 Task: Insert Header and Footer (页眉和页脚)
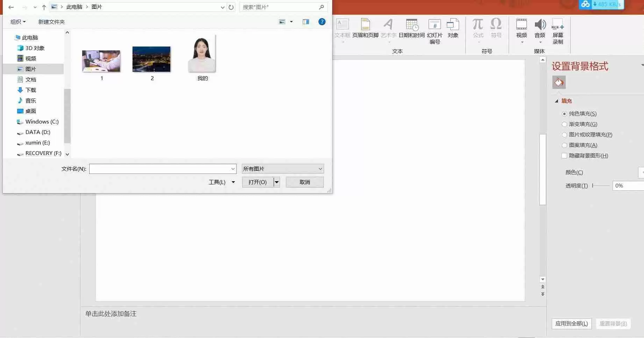(365, 25)
